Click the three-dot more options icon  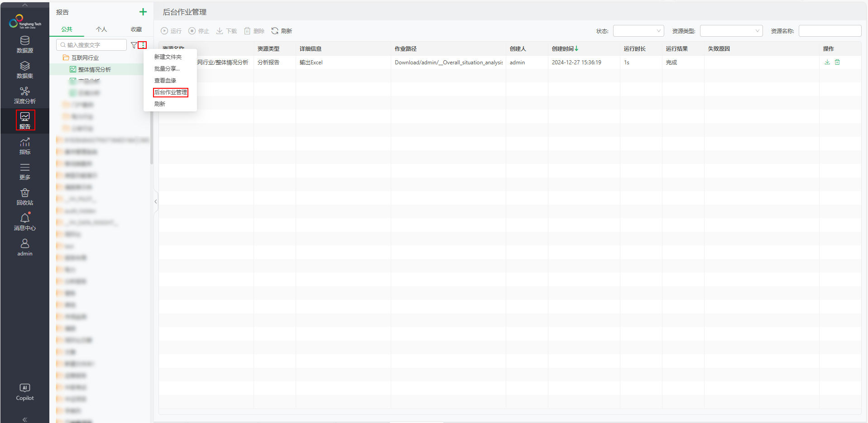143,45
